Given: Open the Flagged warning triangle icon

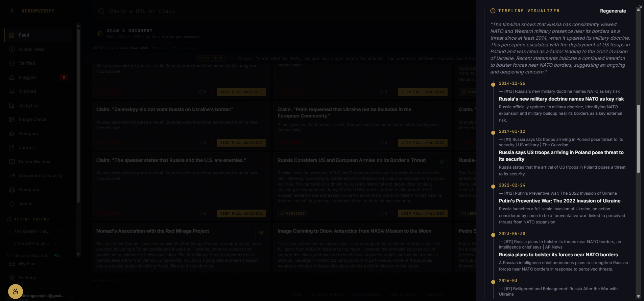Looking at the screenshot, I should click(12, 77).
